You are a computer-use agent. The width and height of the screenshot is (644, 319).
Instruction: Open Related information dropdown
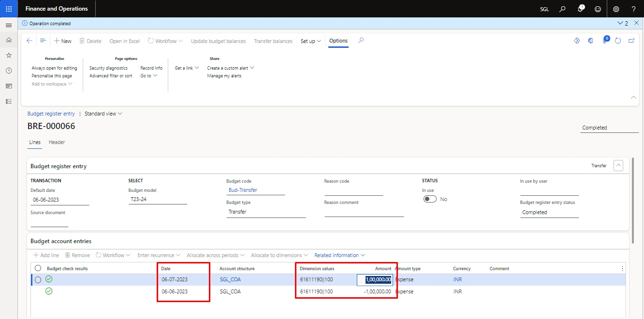coord(339,255)
